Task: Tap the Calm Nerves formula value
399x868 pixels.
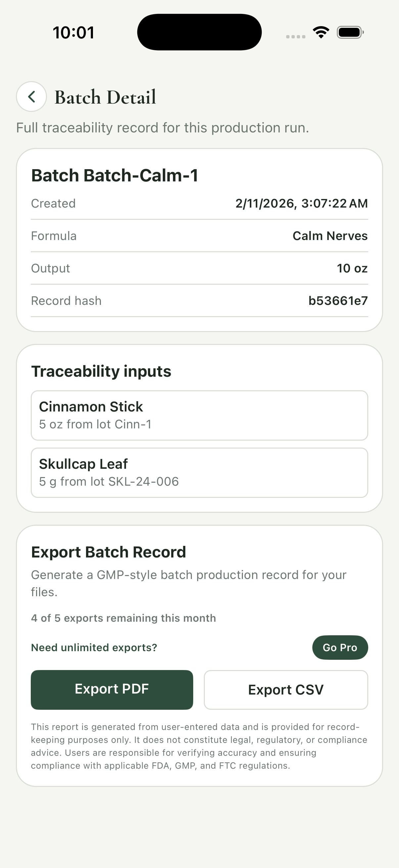Action: click(330, 235)
